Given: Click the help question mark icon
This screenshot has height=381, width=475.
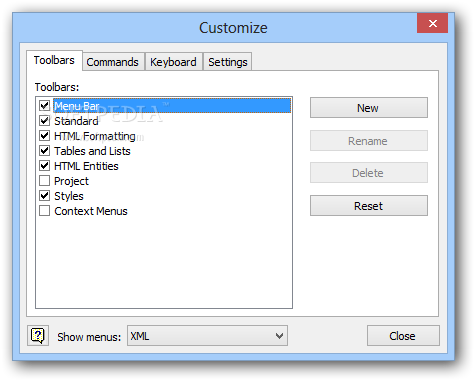Looking at the screenshot, I should 38,335.
